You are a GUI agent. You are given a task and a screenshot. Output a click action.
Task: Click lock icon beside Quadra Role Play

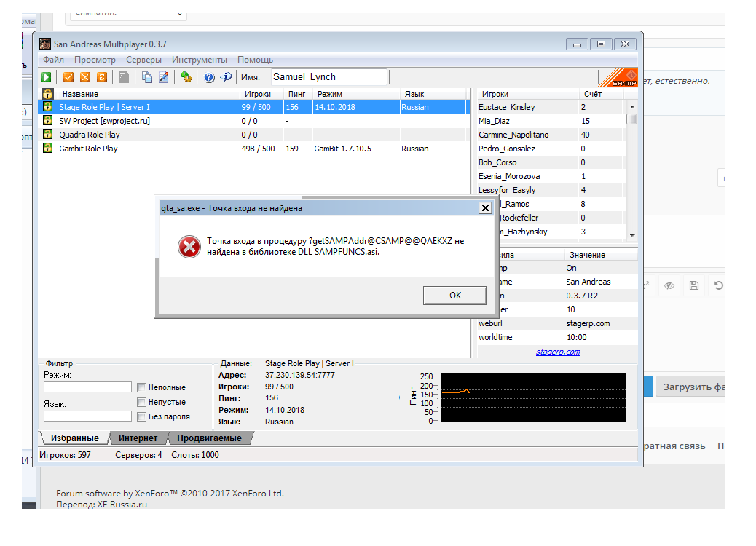(48, 135)
